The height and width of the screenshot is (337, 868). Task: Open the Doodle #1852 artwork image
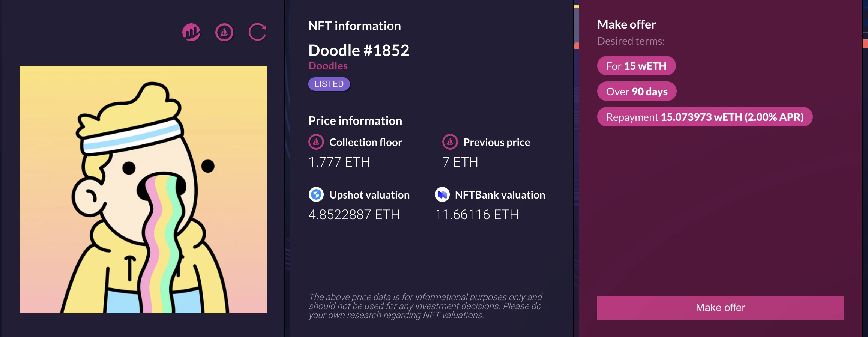click(x=143, y=190)
